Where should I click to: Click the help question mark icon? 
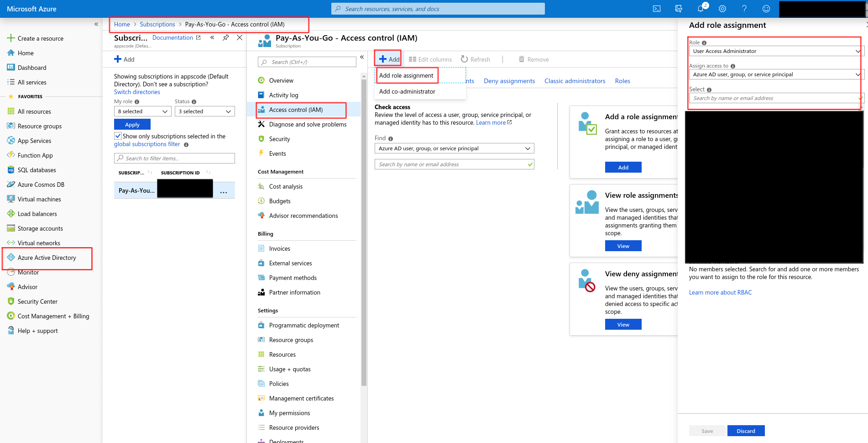[x=744, y=9]
